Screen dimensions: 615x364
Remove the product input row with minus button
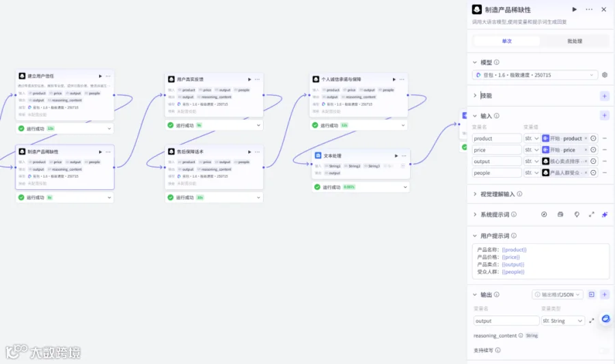605,139
